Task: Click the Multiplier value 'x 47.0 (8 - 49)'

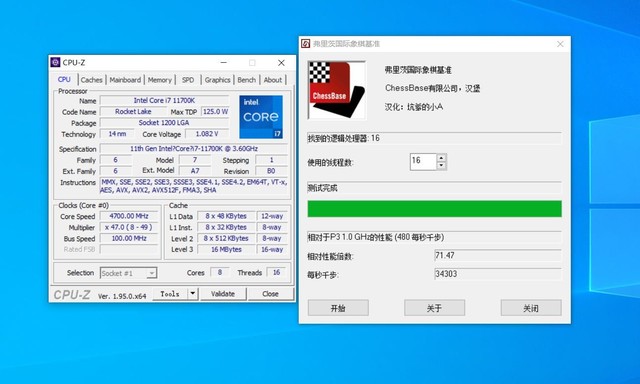Action: point(129,227)
